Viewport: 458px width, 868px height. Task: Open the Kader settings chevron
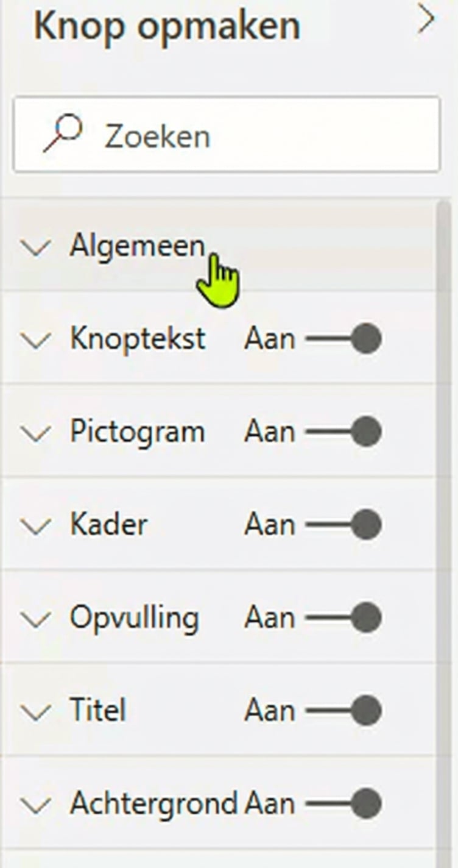37,524
